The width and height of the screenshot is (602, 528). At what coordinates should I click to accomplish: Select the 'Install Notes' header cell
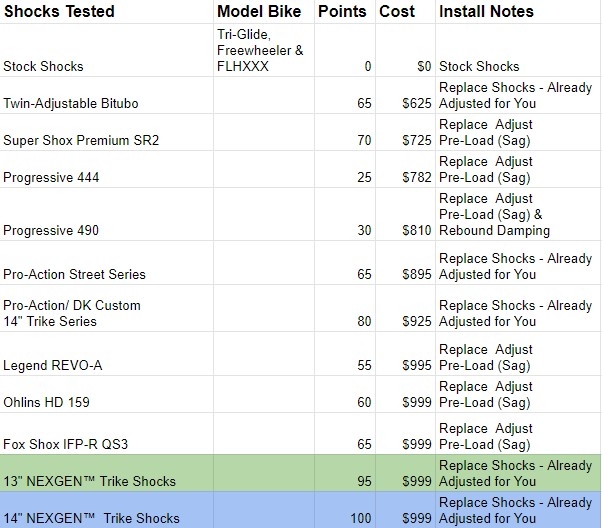point(518,12)
